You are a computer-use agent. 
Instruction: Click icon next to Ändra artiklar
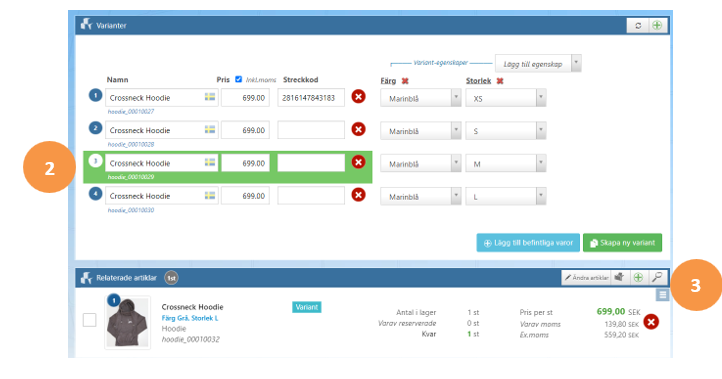[620, 277]
